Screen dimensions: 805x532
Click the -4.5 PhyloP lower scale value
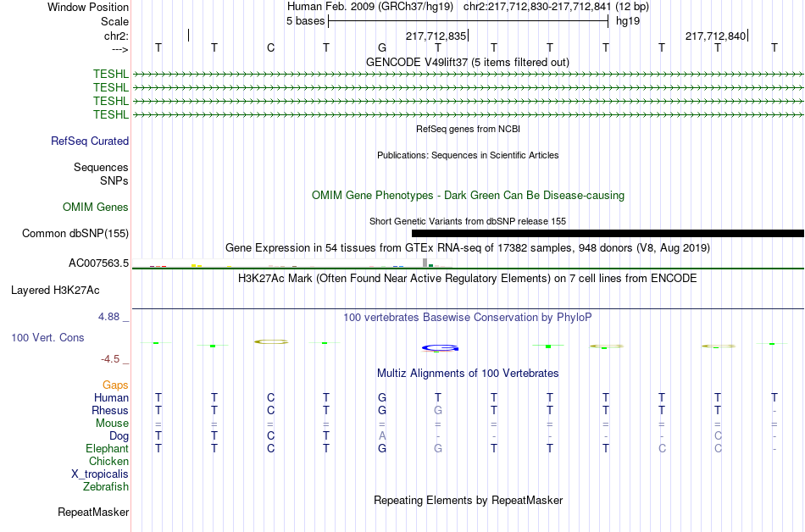coord(110,359)
